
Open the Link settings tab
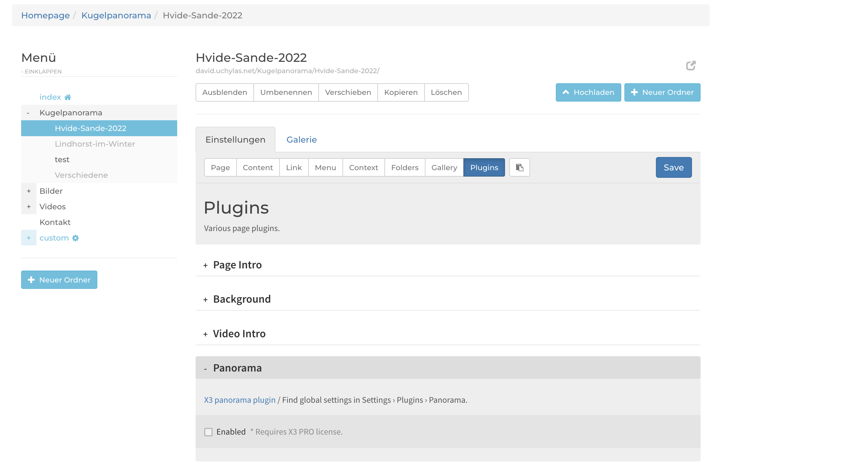point(294,167)
